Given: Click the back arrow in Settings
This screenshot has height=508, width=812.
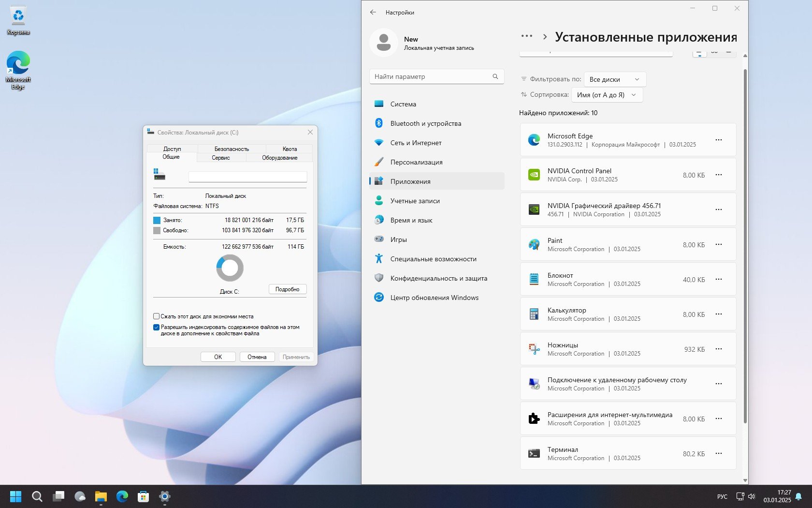Looking at the screenshot, I should (x=373, y=13).
